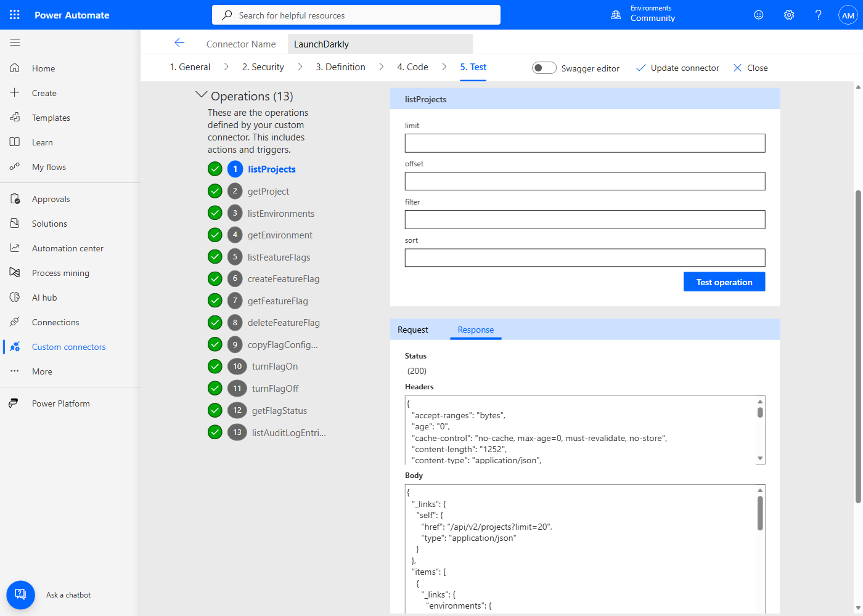The width and height of the screenshot is (863, 616).
Task: Click the Test operation button
Action: click(724, 282)
